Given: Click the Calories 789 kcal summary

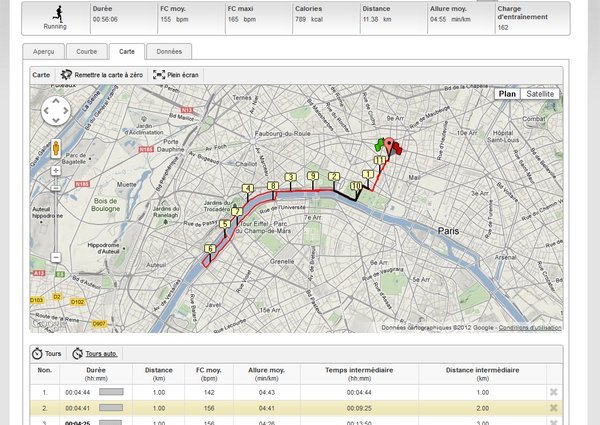Looking at the screenshot, I should tap(326, 18).
